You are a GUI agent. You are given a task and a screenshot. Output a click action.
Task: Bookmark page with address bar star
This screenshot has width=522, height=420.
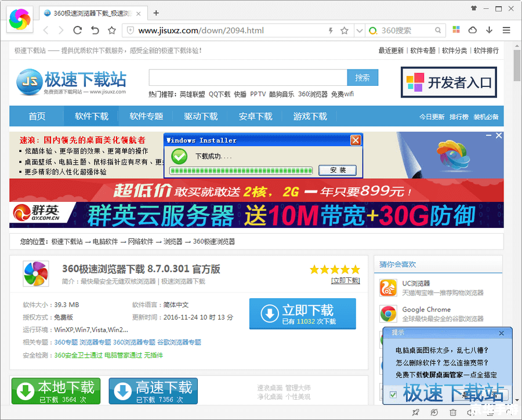(344, 31)
